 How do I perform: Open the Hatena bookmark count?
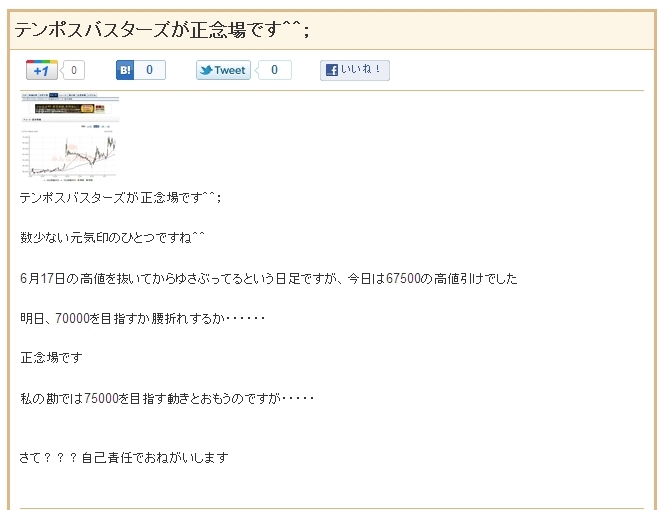[x=150, y=70]
